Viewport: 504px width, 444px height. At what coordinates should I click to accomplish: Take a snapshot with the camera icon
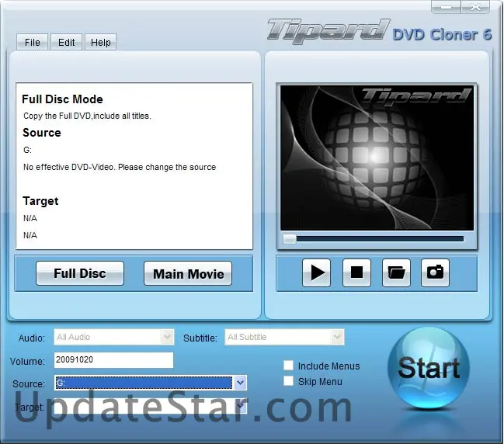(x=436, y=272)
